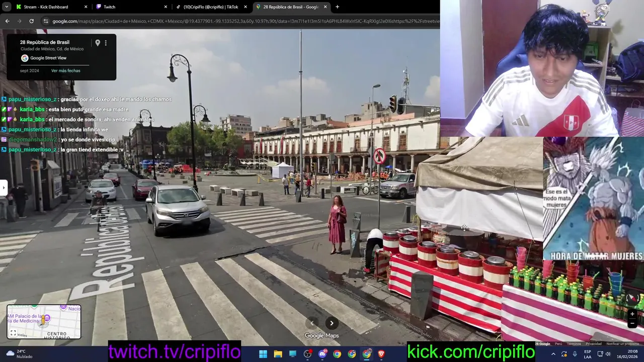This screenshot has height=362, width=644.
Task: Reload the current page
Action: (31, 21)
